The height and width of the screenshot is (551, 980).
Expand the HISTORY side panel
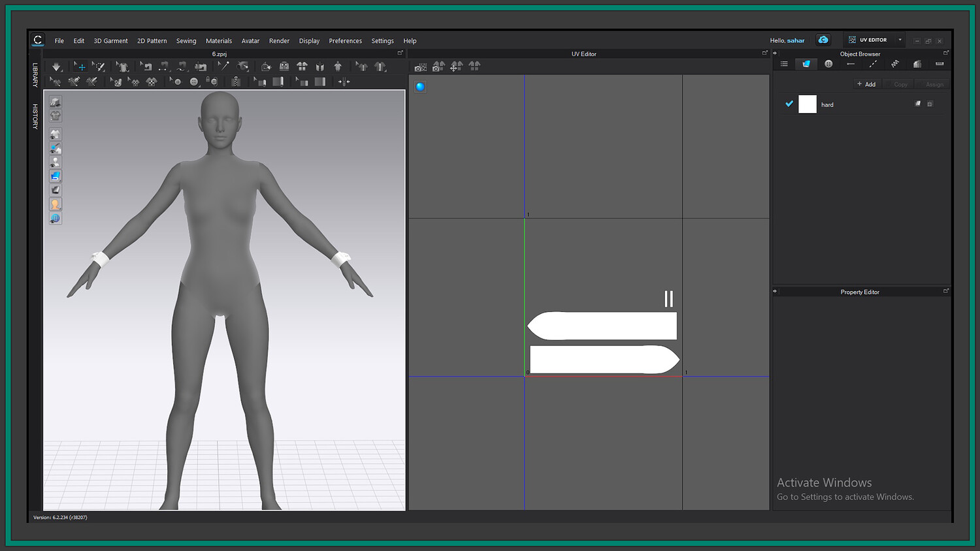point(35,116)
